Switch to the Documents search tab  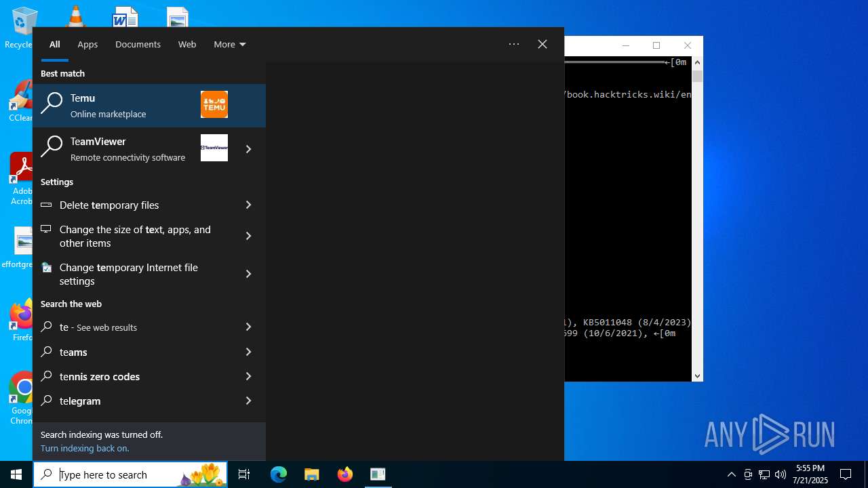[138, 44]
